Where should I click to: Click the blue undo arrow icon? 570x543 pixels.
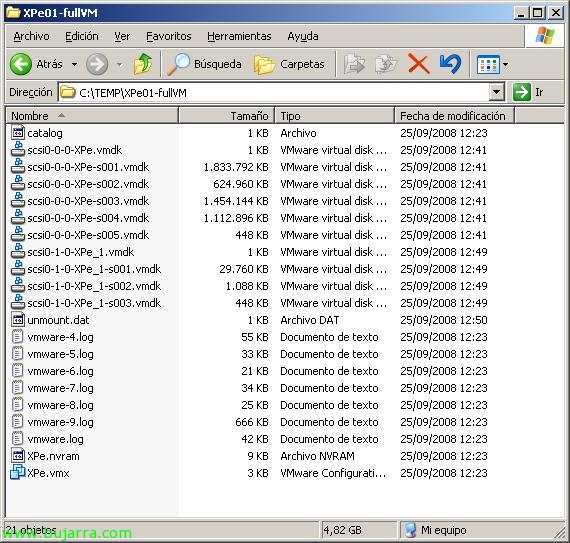(x=450, y=64)
